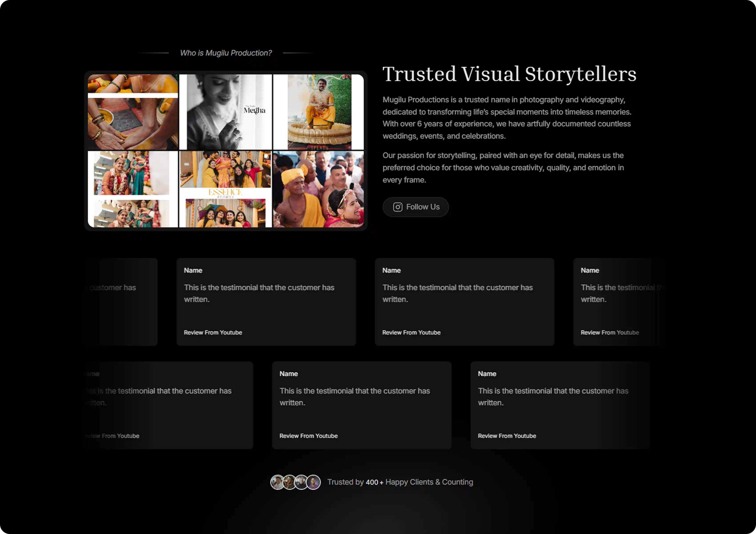Click the purple-shirt client avatar
Screen dimensions: 756x534
[314, 482]
